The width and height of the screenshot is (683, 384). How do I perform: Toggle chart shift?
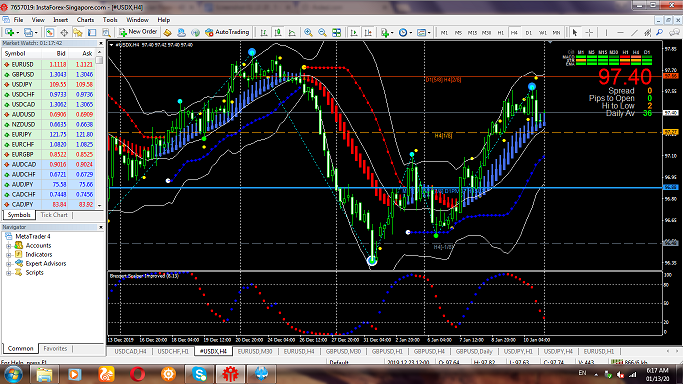(x=368, y=33)
